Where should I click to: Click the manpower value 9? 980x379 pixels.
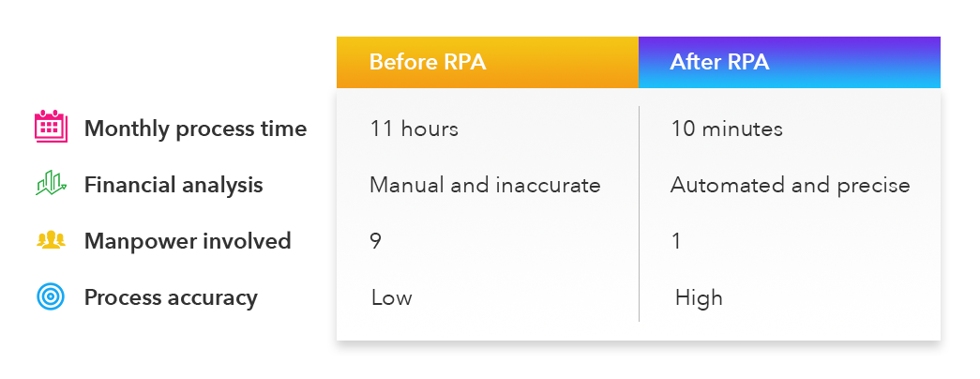click(x=376, y=241)
